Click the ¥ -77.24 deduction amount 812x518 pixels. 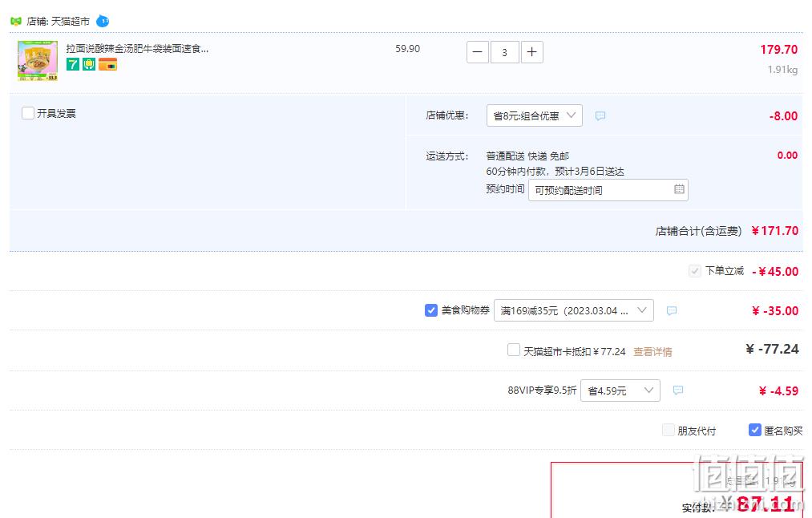772,349
